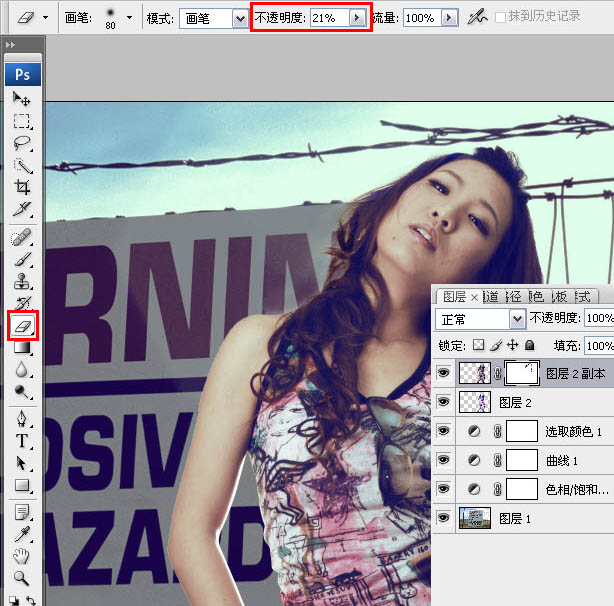Click the eraser opacity 21% field
Viewport: 614px width, 606px height.
coord(330,18)
